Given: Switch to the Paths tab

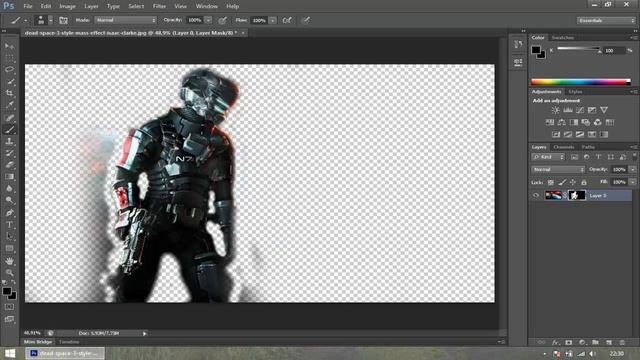Looking at the screenshot, I should [x=588, y=147].
